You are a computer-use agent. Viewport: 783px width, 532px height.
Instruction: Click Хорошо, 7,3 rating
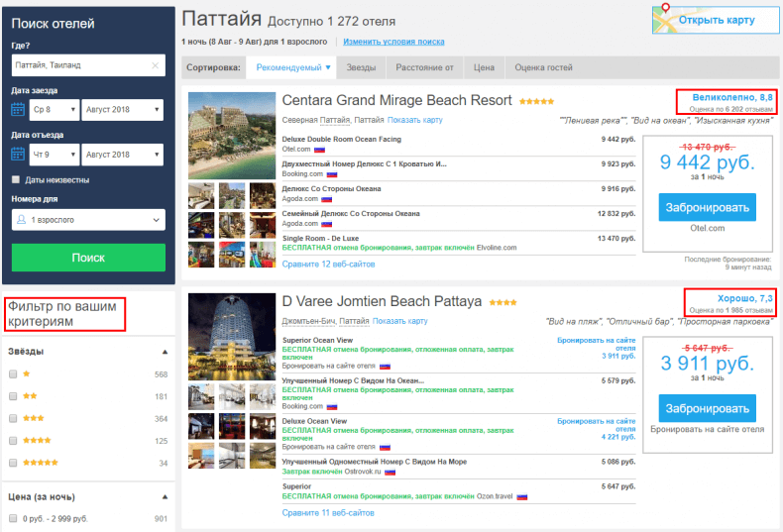(x=745, y=298)
